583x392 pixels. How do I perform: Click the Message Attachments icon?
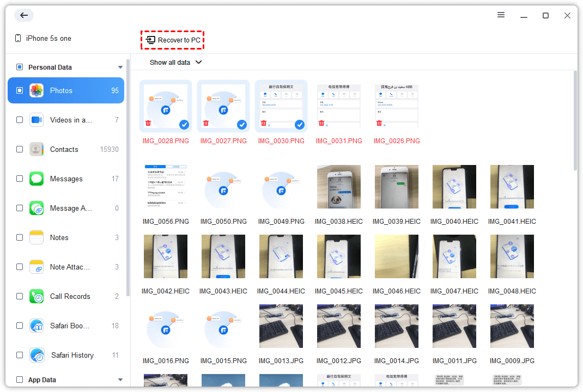pos(36,207)
